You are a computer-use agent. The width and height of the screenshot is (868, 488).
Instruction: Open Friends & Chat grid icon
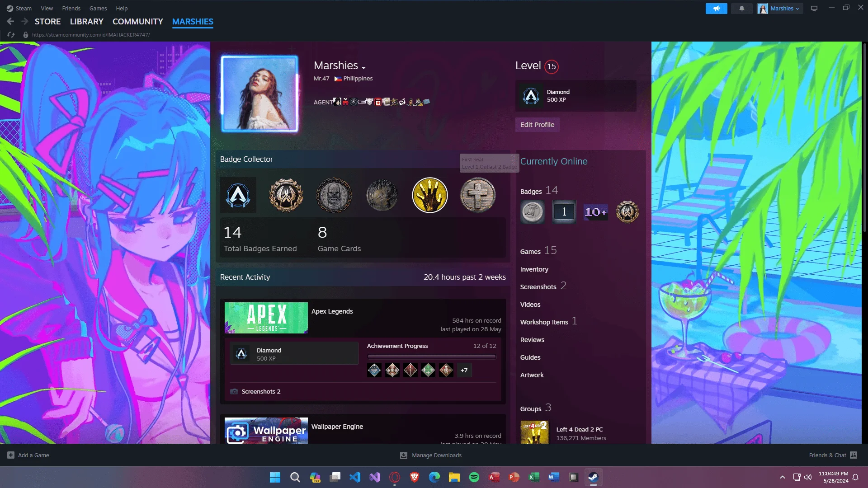point(854,455)
